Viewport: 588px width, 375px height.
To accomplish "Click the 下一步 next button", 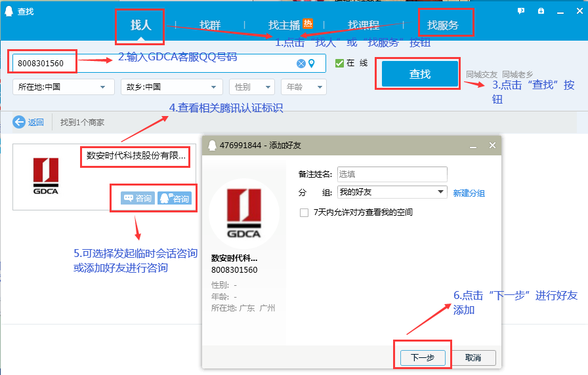I will click(423, 358).
